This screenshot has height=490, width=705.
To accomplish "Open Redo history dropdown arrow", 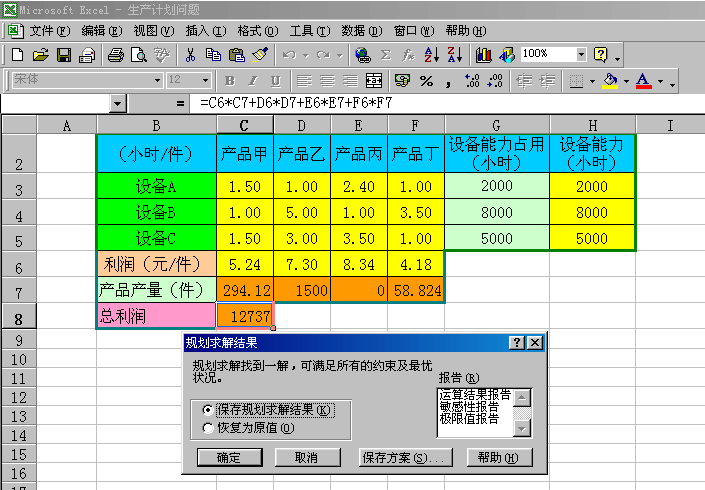I will [340, 55].
